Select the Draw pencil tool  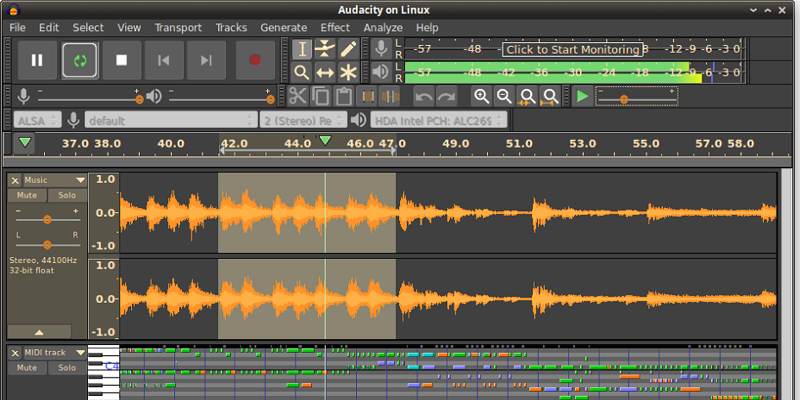348,49
